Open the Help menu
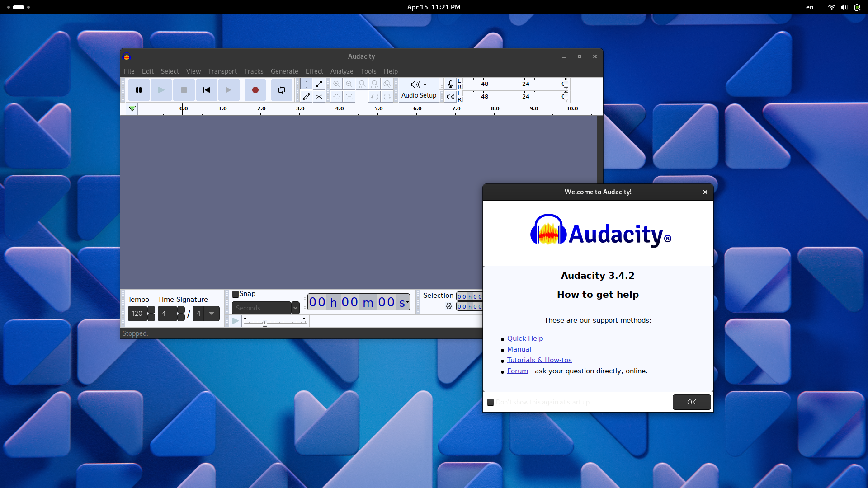This screenshot has height=488, width=868. [x=391, y=71]
